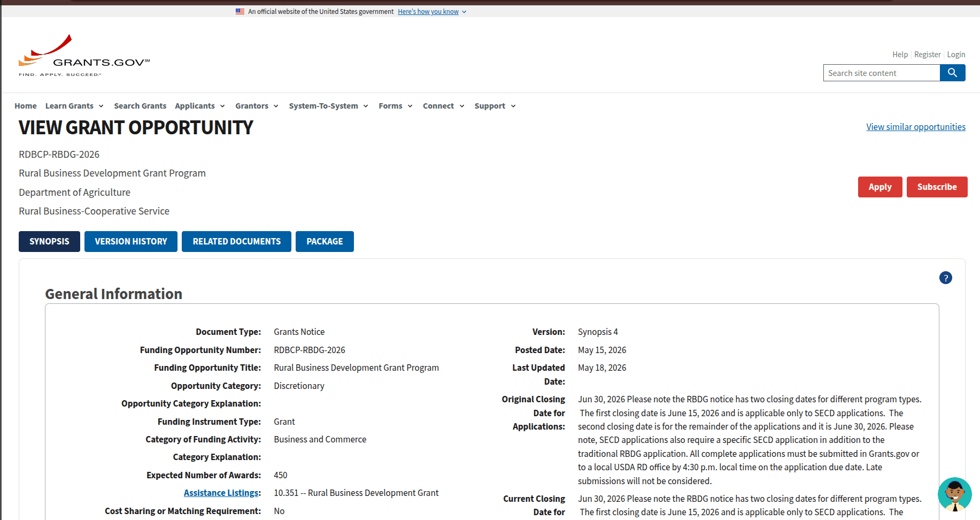The image size is (980, 520).
Task: Expand the System-To-System menu
Action: click(329, 106)
